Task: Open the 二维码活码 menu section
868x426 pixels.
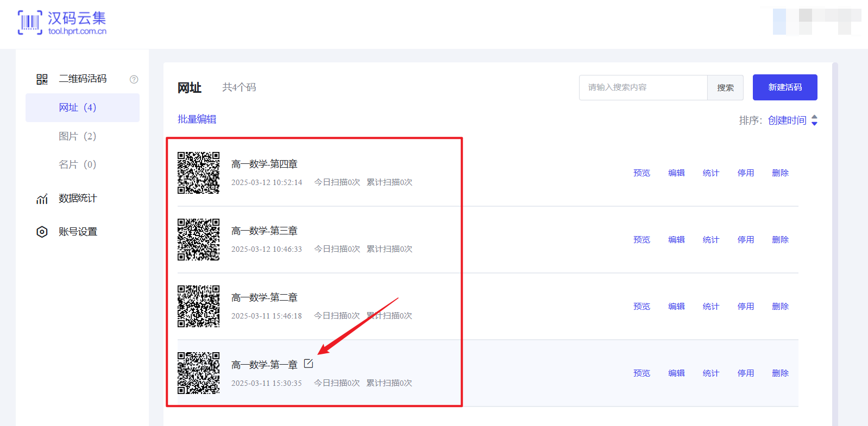Action: coord(83,79)
